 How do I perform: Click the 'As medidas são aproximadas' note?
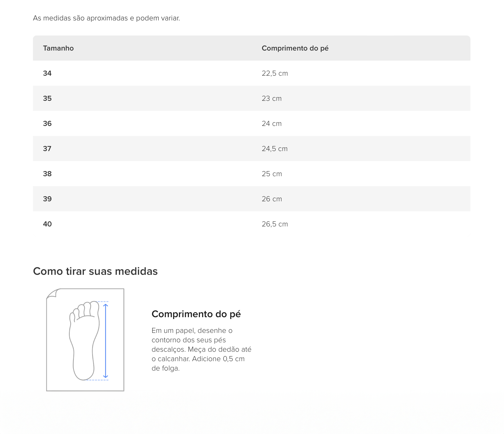coord(106,18)
